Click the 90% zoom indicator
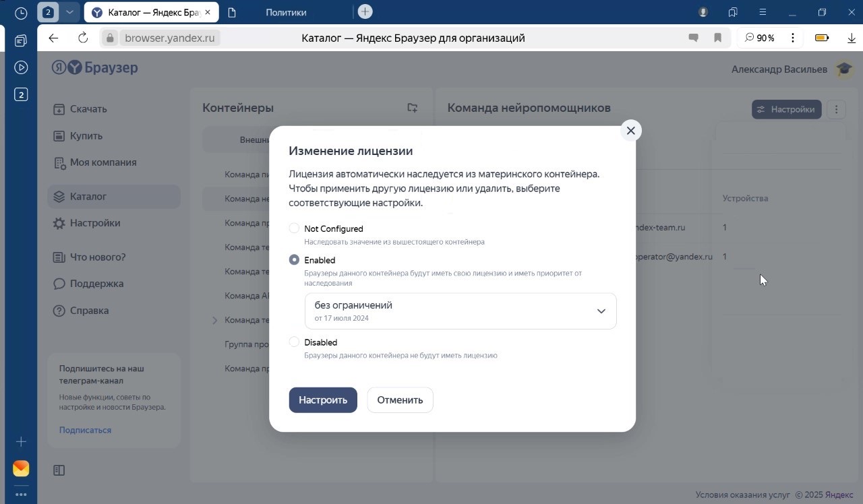 759,38
